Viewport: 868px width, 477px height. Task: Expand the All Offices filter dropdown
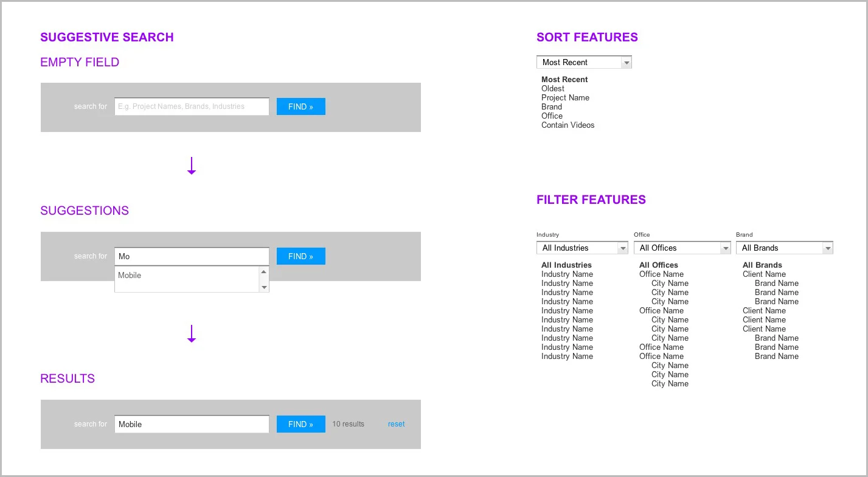(x=725, y=248)
